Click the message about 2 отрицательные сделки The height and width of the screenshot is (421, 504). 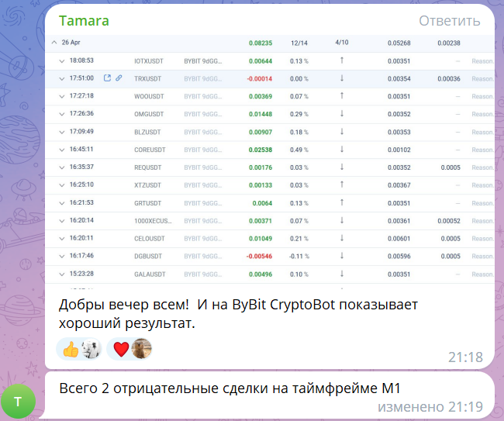click(230, 388)
